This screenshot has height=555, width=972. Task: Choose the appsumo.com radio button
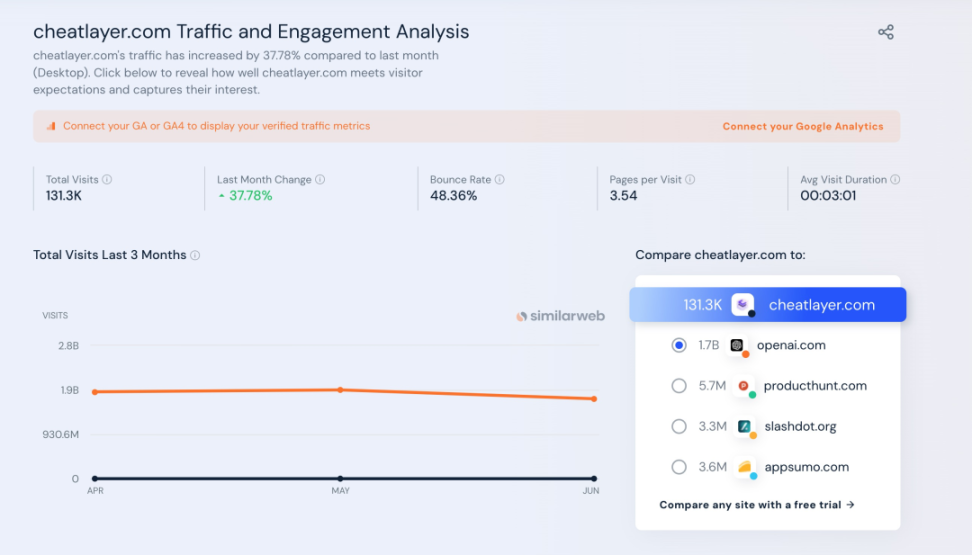(x=679, y=467)
